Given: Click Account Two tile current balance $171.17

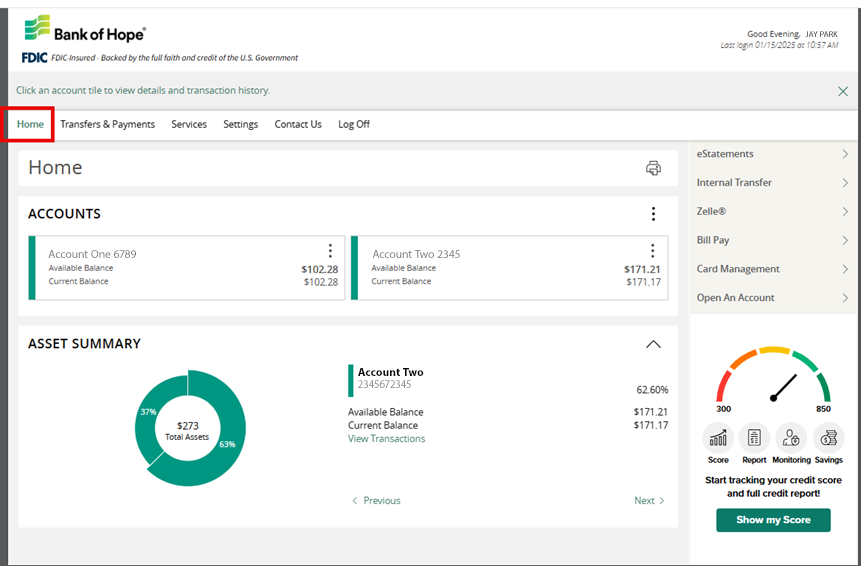Looking at the screenshot, I should (644, 282).
